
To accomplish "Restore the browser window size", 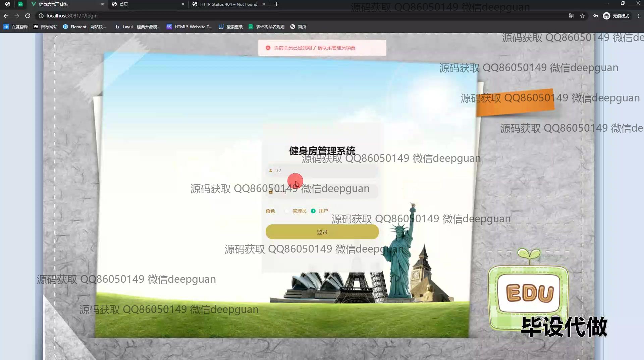I will (623, 3).
